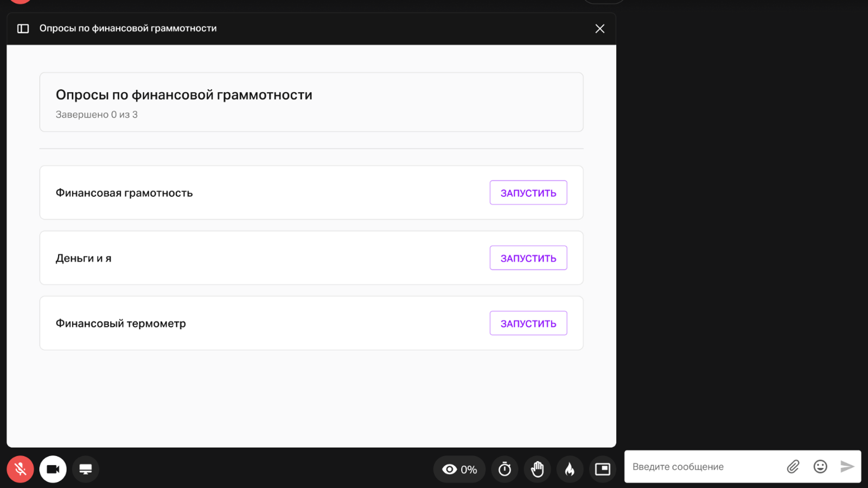
Task: Click the attention eye 0% indicator
Action: tap(459, 469)
